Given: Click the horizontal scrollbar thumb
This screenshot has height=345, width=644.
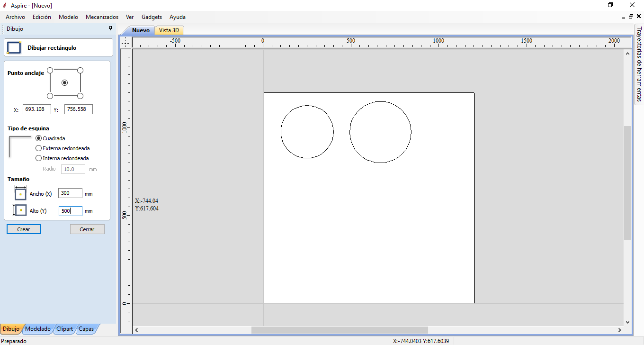Looking at the screenshot, I should (340, 330).
